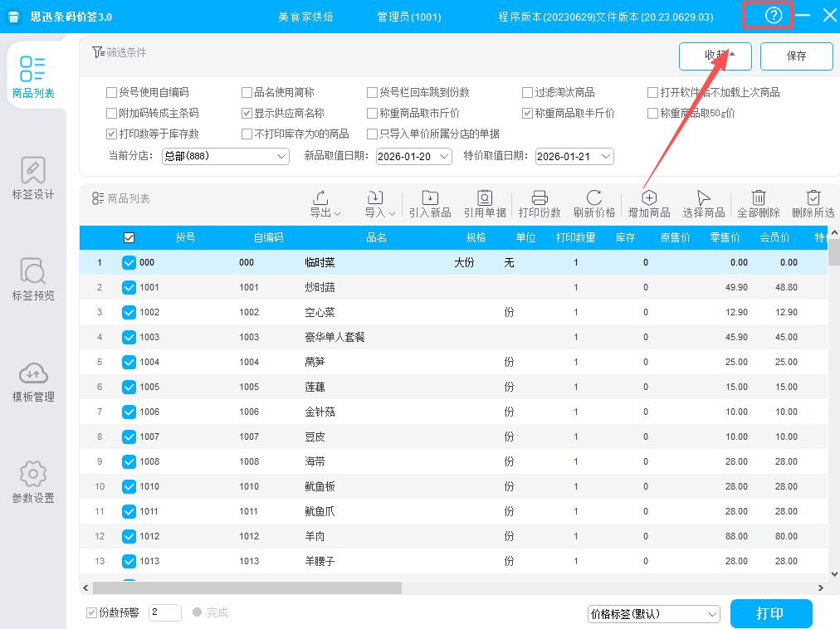The height and width of the screenshot is (629, 840).
Task: Click the 全部删除 trash icon
Action: coord(759,198)
